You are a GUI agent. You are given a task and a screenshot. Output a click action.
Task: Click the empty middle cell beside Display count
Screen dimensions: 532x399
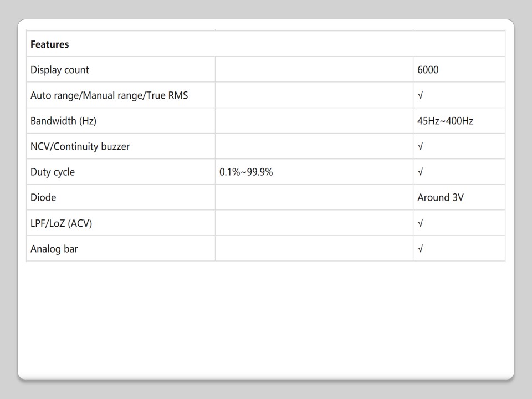[x=314, y=70]
